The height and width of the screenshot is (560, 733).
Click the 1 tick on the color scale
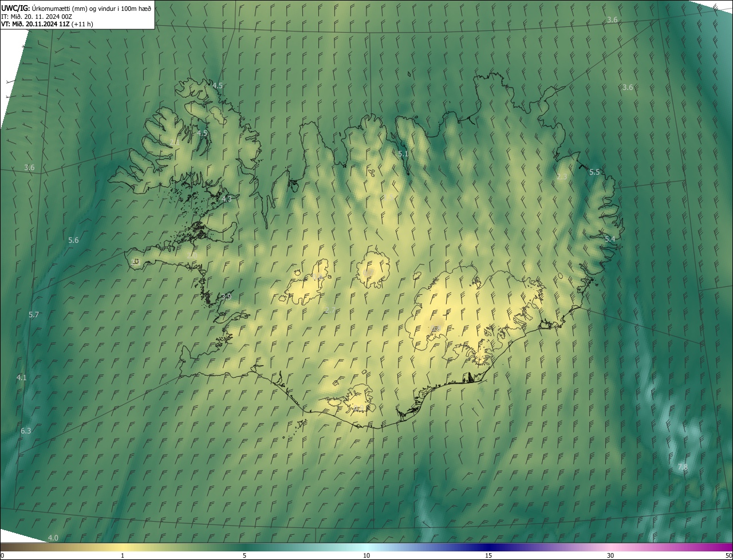pos(123,556)
